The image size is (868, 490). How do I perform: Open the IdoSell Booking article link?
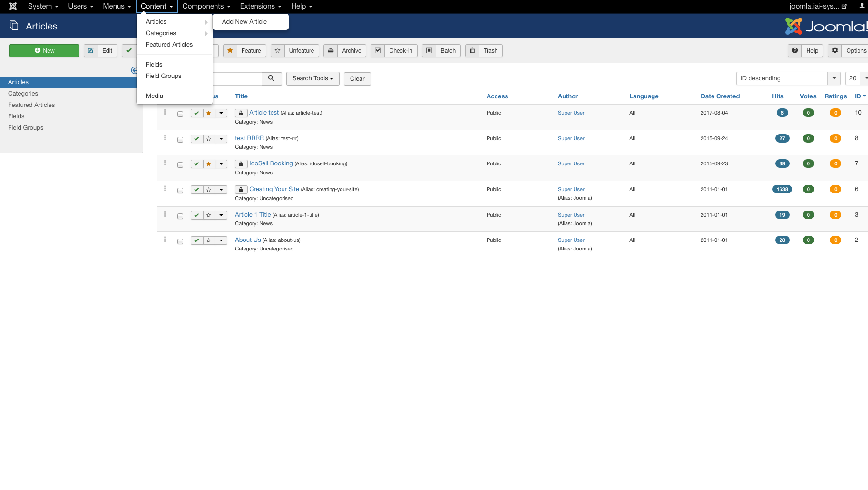[x=271, y=163]
